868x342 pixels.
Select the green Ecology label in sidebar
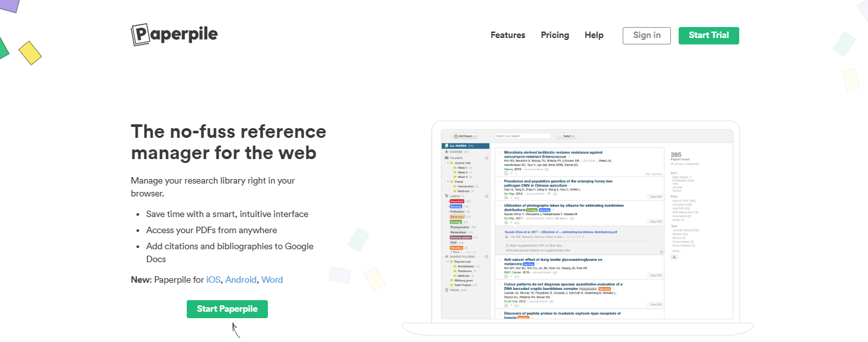pos(456,222)
